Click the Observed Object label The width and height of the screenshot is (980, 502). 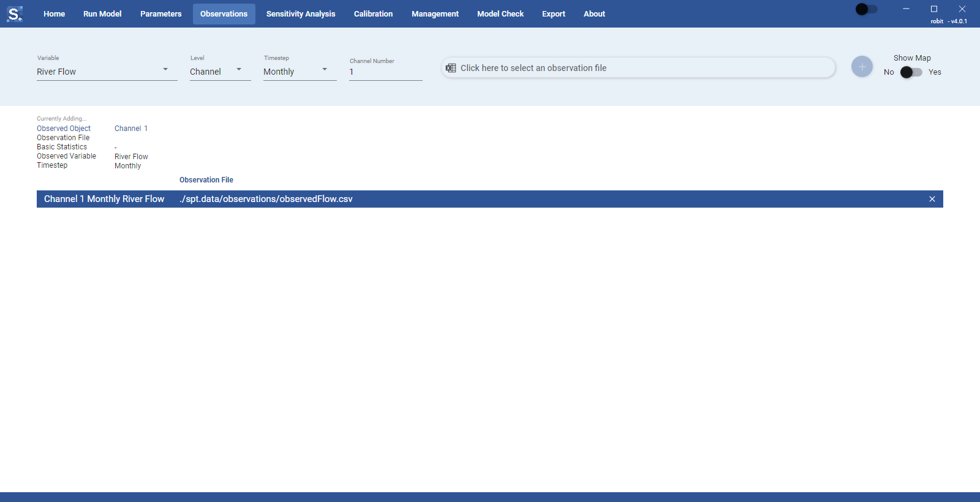[64, 129]
